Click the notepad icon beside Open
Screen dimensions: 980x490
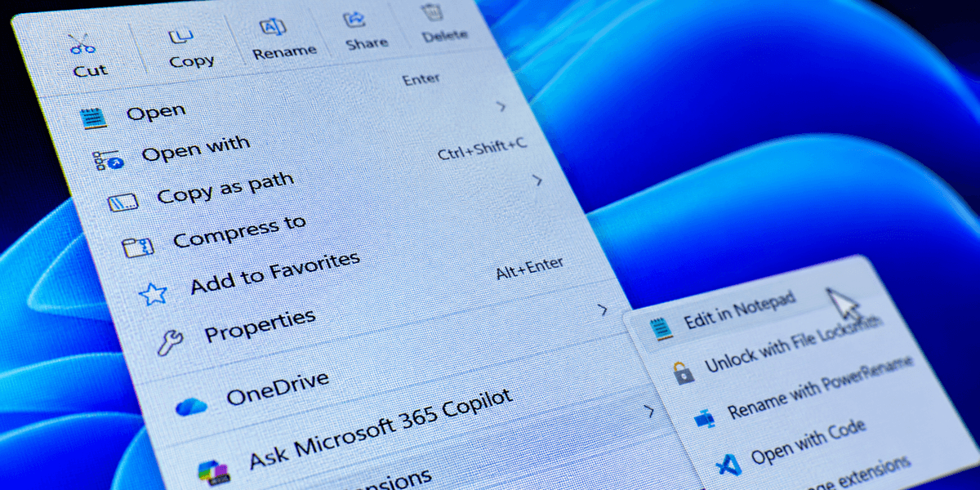click(x=94, y=118)
